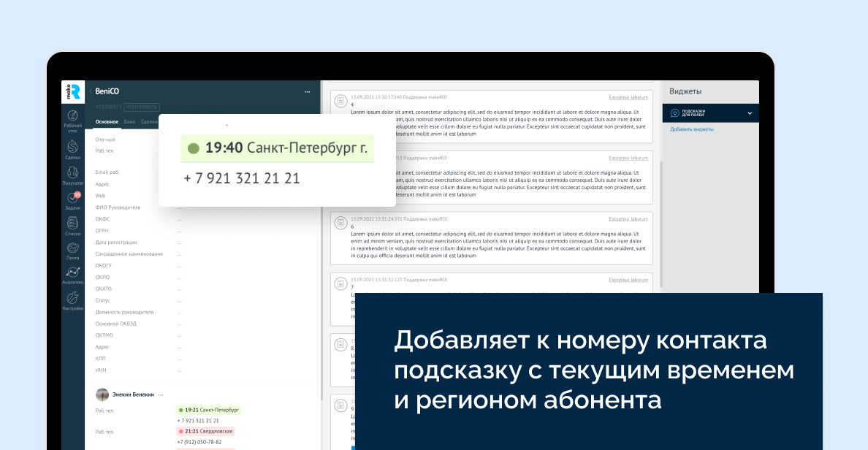
Task: Open Сделки section in the sidebar
Action: point(72,150)
